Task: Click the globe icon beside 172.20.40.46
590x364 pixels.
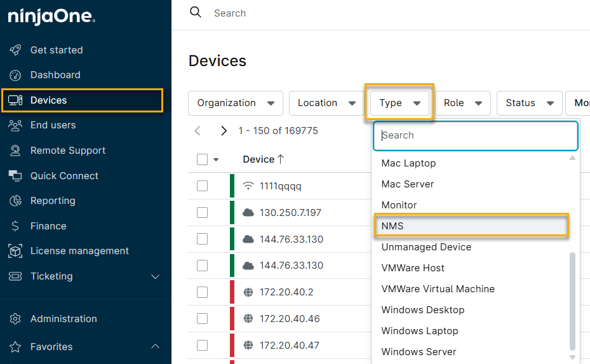Action: (248, 318)
